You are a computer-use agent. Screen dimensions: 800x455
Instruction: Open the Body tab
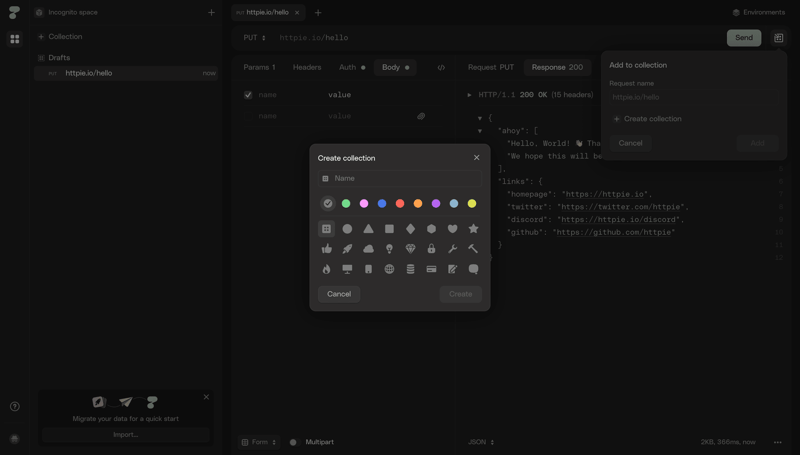pyautogui.click(x=395, y=67)
